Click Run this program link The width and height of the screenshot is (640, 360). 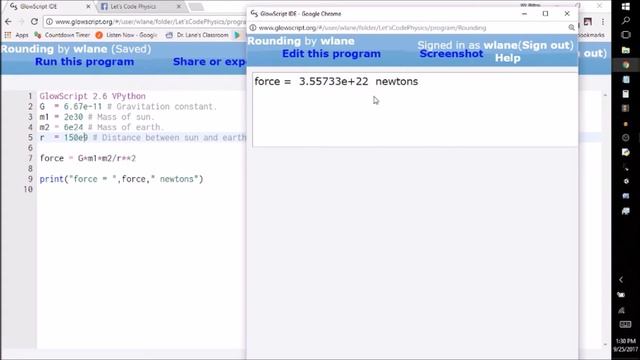pyautogui.click(x=84, y=62)
